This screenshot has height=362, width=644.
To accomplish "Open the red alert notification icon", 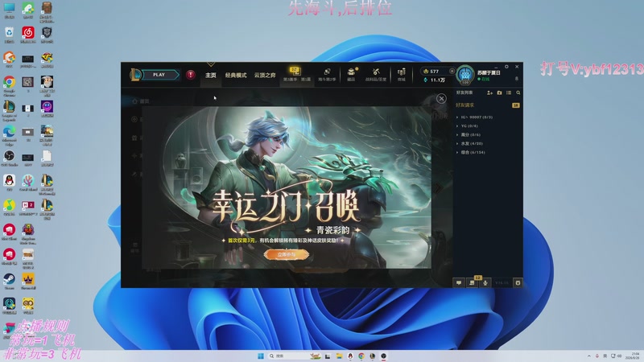I will point(190,75).
